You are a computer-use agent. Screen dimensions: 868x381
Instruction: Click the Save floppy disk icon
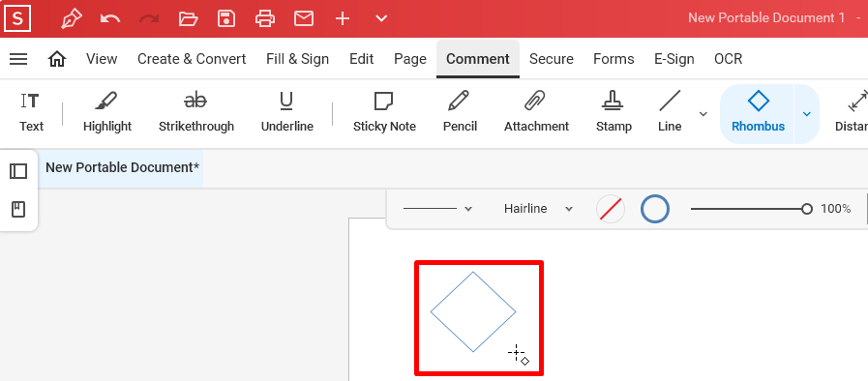click(x=225, y=18)
